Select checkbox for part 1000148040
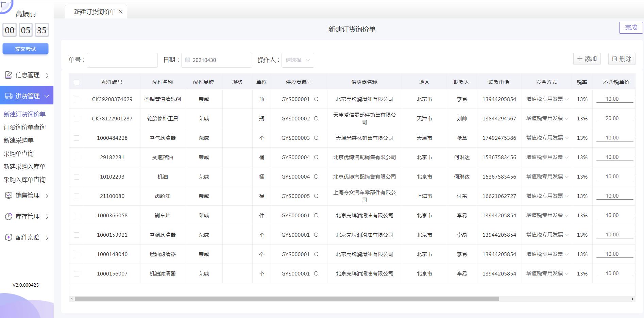 [77, 254]
